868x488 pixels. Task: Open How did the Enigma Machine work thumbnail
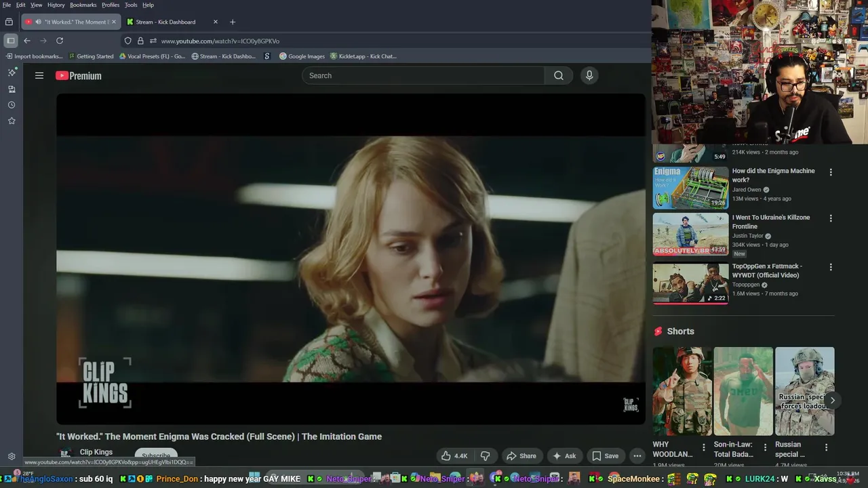(690, 188)
